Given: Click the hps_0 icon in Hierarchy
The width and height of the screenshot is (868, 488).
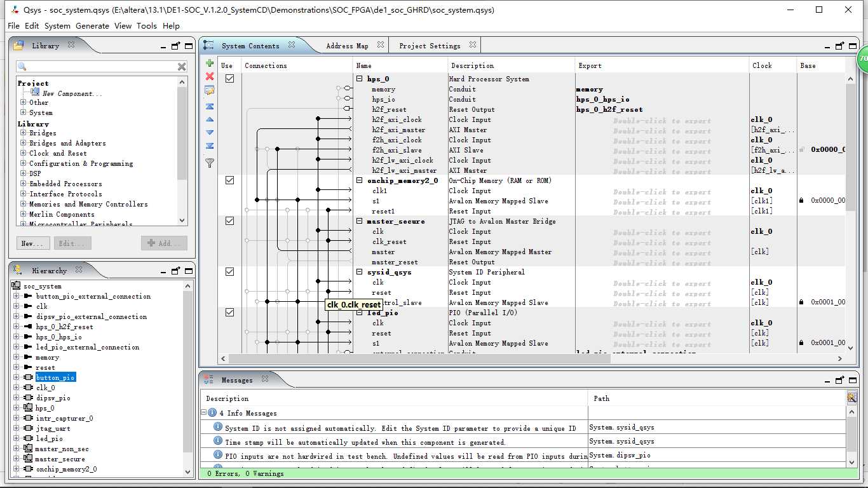Looking at the screenshot, I should click(28, 408).
